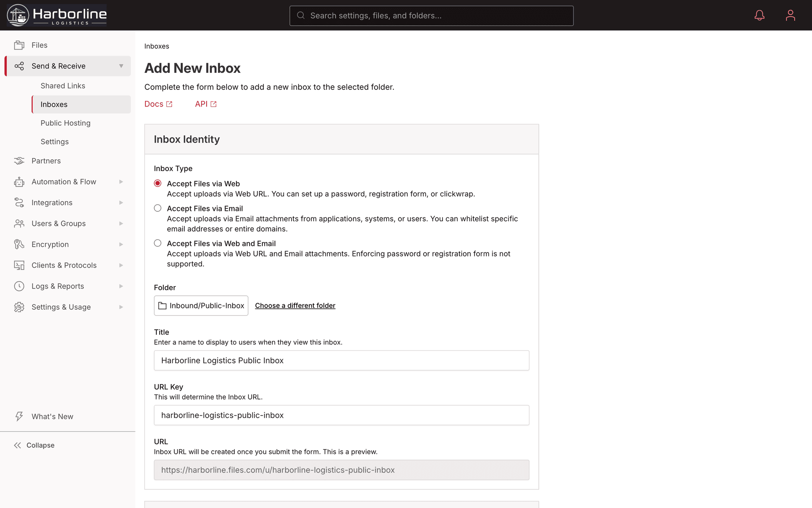Viewport: 812px width, 508px height.
Task: Collapse the Send & Receive arrow
Action: pos(121,66)
